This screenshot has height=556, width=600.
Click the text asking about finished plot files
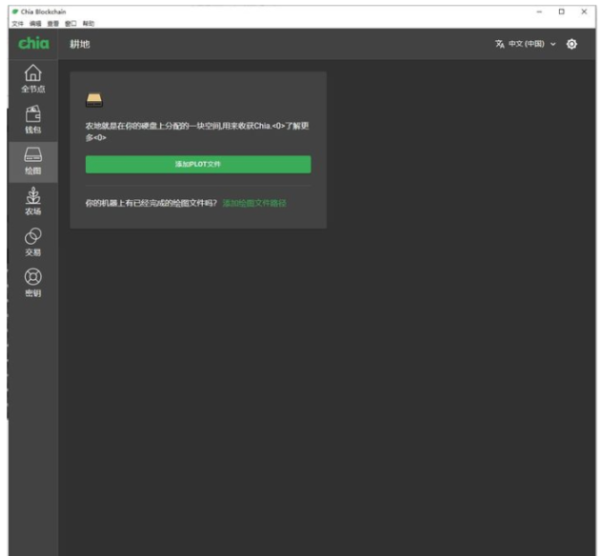point(151,203)
